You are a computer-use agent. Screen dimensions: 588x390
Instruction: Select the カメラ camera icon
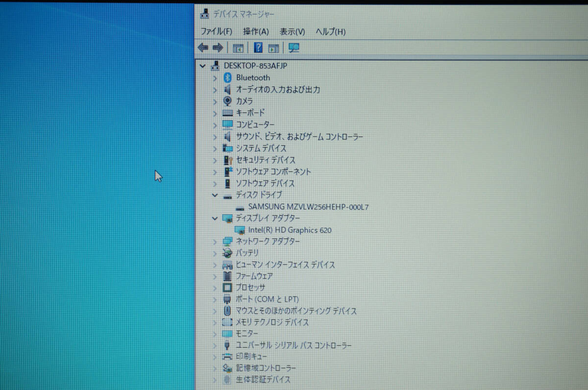pyautogui.click(x=227, y=101)
